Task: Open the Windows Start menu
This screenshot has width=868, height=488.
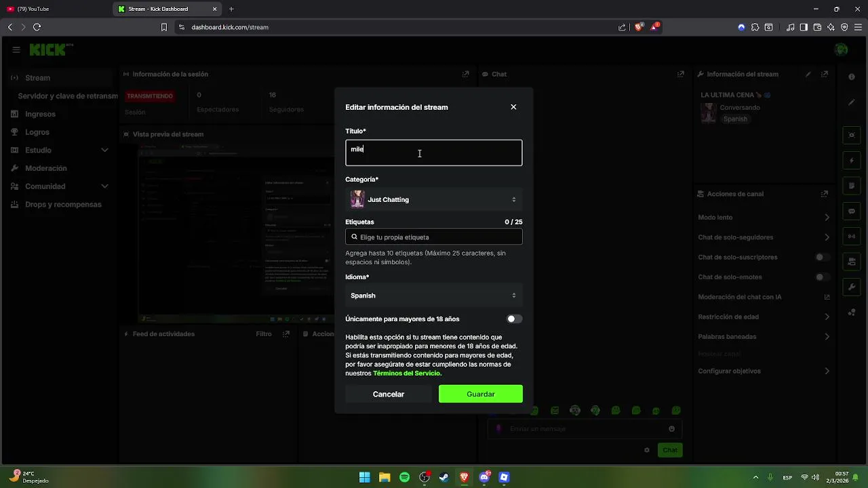Action: point(364,477)
